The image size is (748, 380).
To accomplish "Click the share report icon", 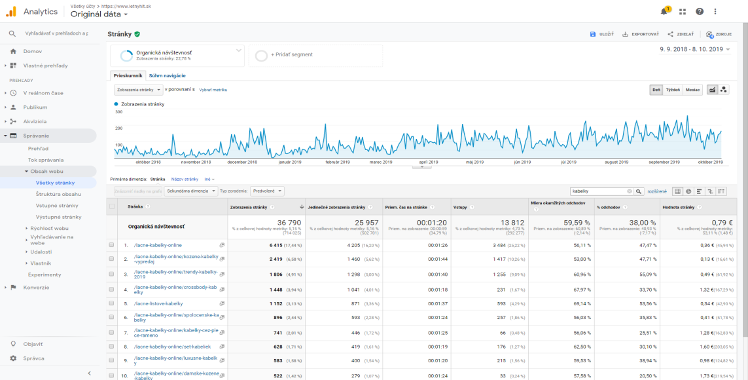I will (x=670, y=34).
